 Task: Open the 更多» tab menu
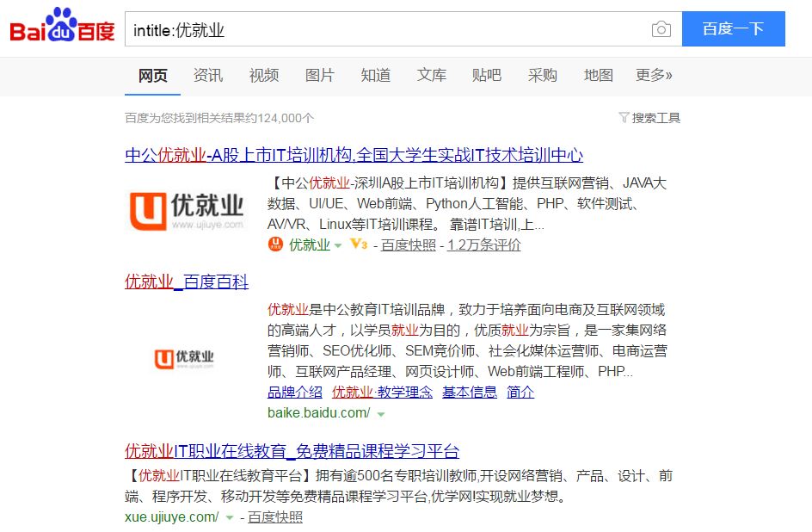point(654,76)
